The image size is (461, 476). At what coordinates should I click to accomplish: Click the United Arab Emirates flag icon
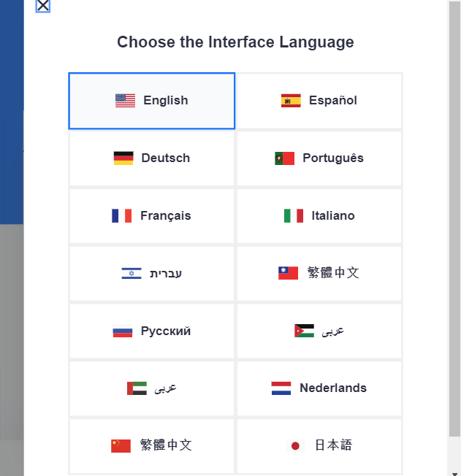(x=137, y=388)
